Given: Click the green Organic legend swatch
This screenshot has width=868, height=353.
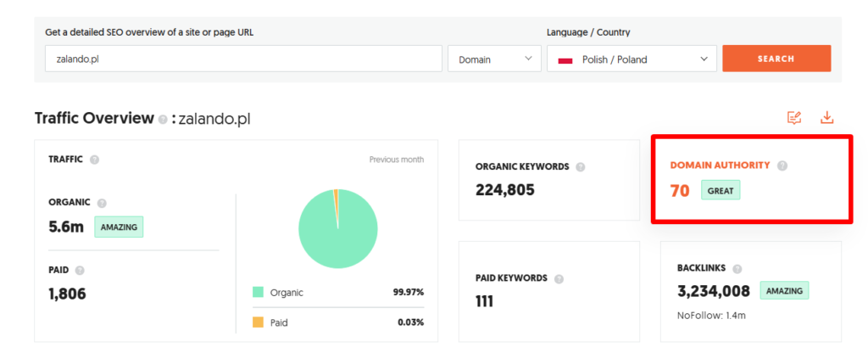Looking at the screenshot, I should (258, 293).
